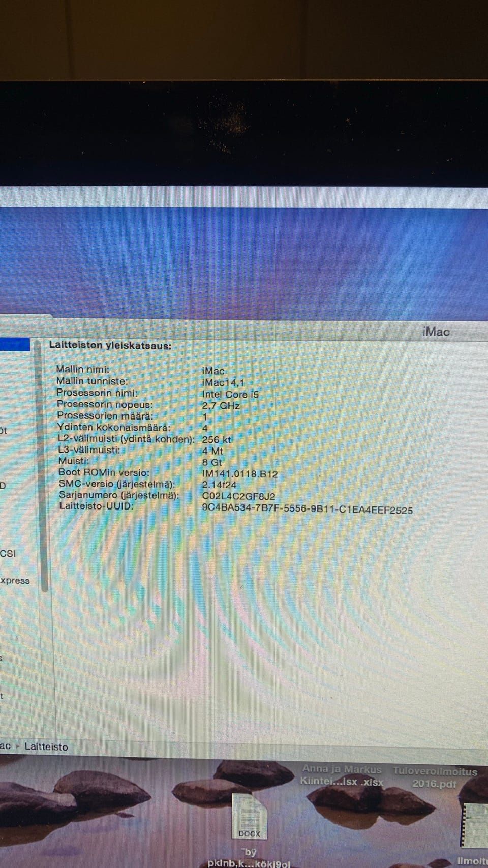The height and width of the screenshot is (868, 488).
Task: Click the '1' value for Prosessorien määrä
Action: click(205, 417)
